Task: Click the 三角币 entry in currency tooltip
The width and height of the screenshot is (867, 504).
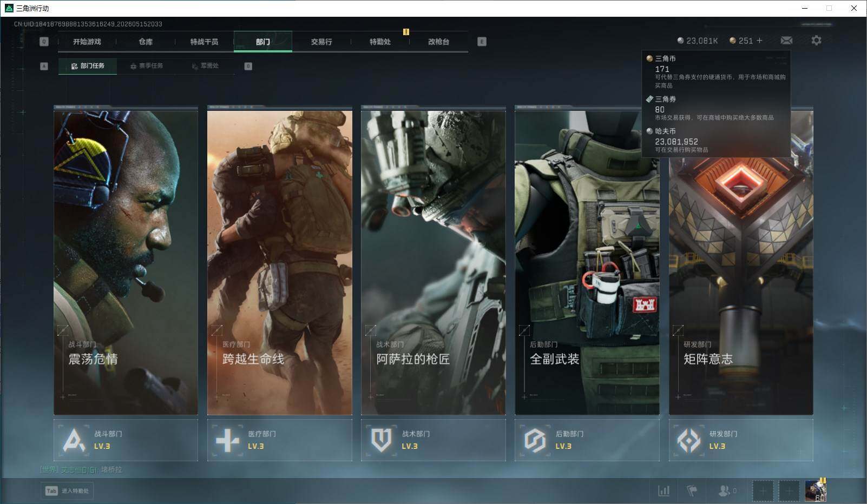Action: 716,71
